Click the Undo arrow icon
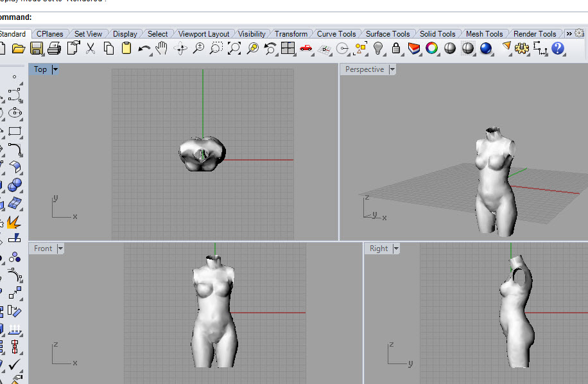The height and width of the screenshot is (384, 588). coord(144,48)
